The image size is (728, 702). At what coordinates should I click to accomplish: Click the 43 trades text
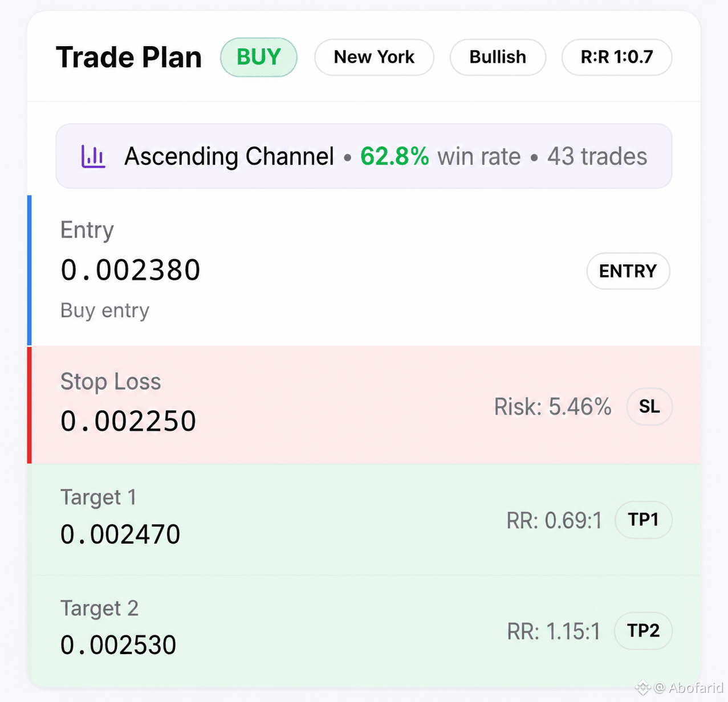click(597, 157)
